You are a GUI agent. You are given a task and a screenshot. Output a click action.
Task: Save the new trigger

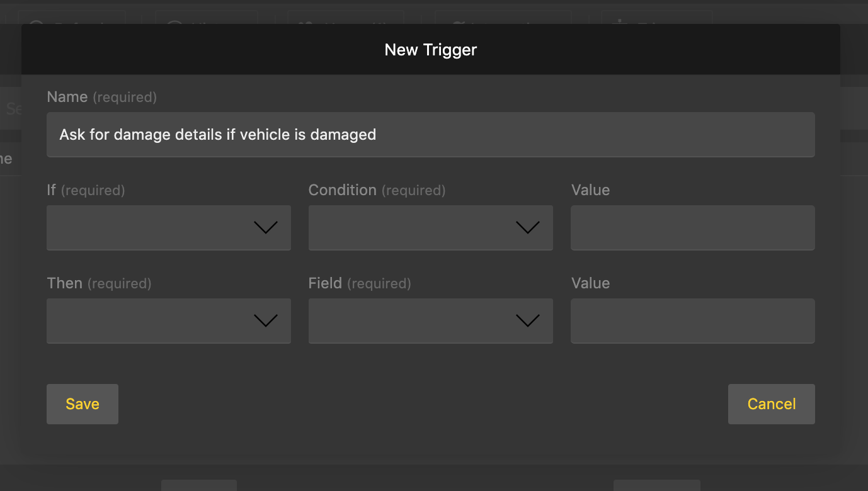(x=83, y=404)
